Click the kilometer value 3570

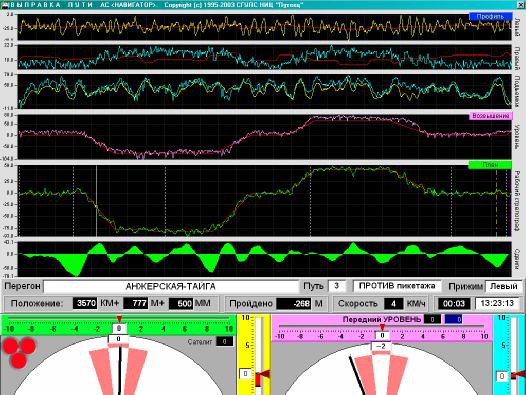pos(85,303)
